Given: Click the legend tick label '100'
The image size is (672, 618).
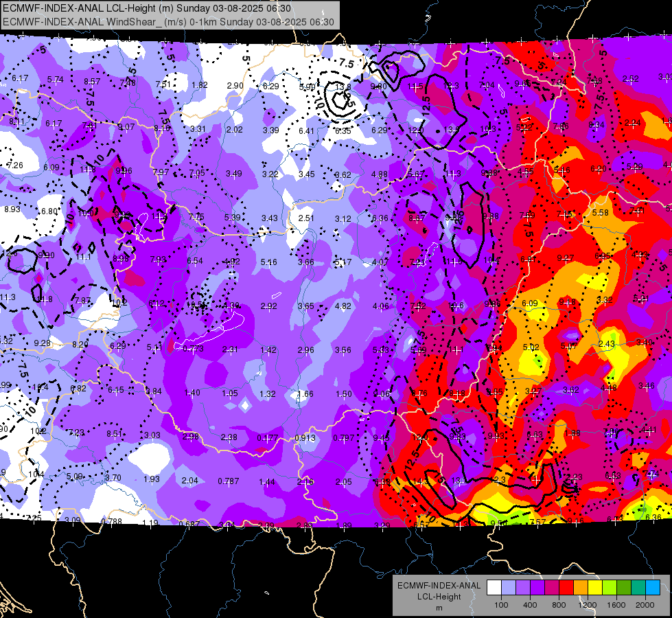Looking at the screenshot, I should point(501,605).
